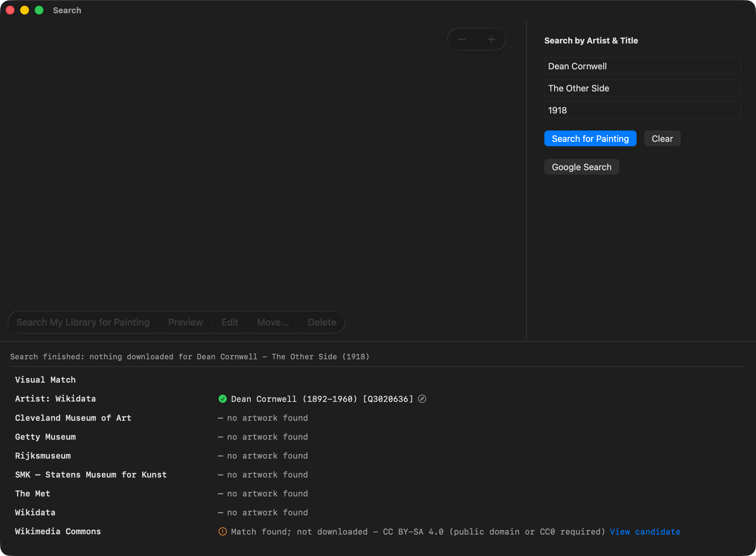This screenshot has width=756, height=556.
Task: Open the compass icon beside Q3020636
Action: pos(422,399)
